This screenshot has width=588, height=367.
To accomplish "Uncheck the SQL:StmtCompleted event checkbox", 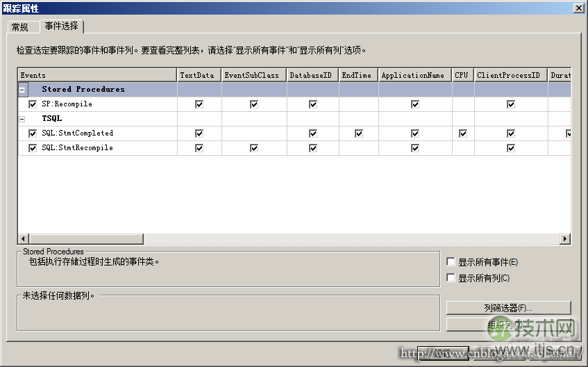I will pyautogui.click(x=33, y=133).
